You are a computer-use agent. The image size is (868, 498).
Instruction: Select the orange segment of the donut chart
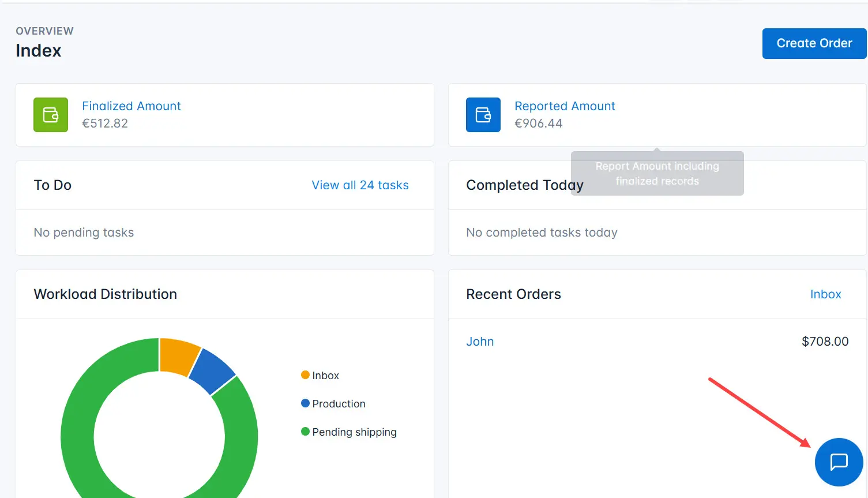coord(178,355)
